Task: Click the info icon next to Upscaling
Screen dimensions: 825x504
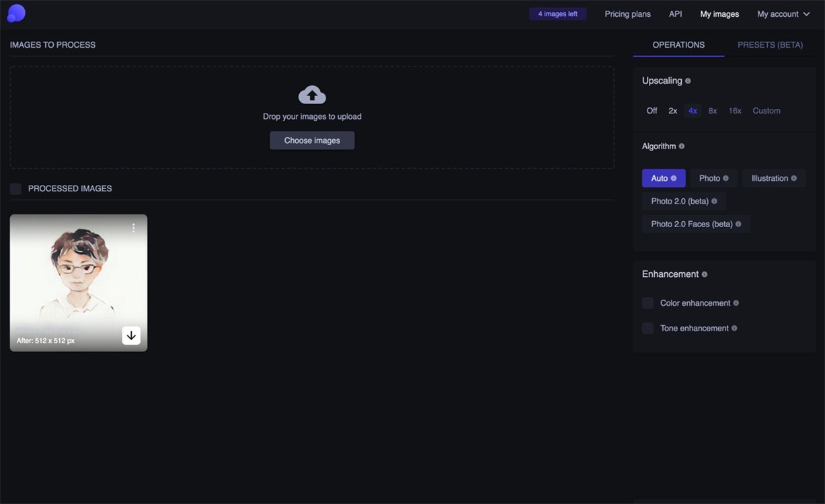Action: coord(688,81)
